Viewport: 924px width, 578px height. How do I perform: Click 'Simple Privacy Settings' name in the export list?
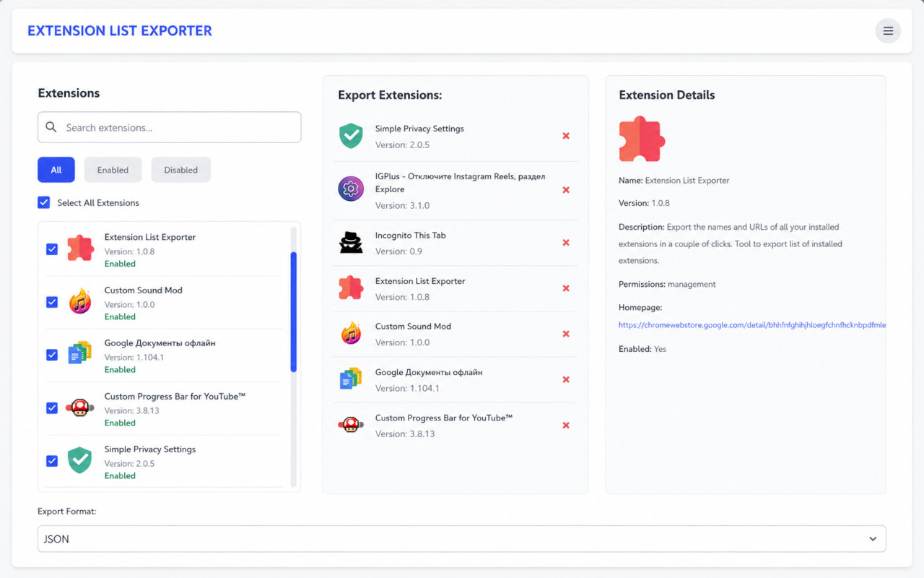(x=419, y=129)
